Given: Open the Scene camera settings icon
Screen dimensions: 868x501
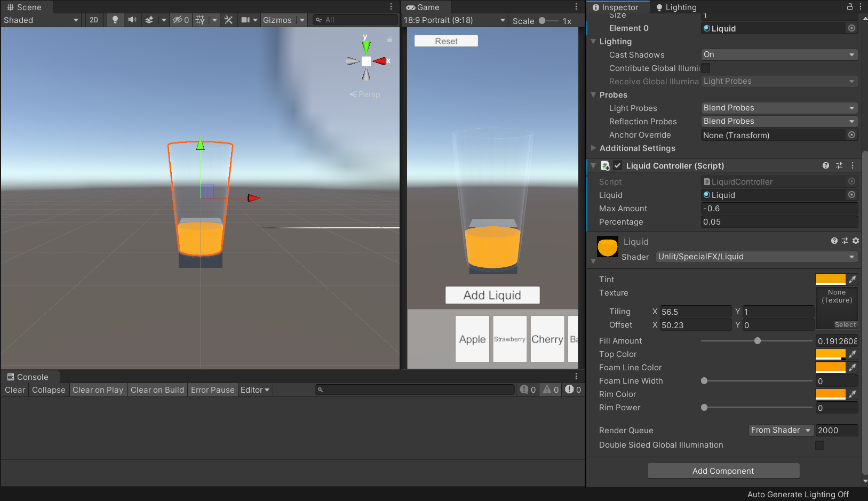Looking at the screenshot, I should (x=246, y=20).
